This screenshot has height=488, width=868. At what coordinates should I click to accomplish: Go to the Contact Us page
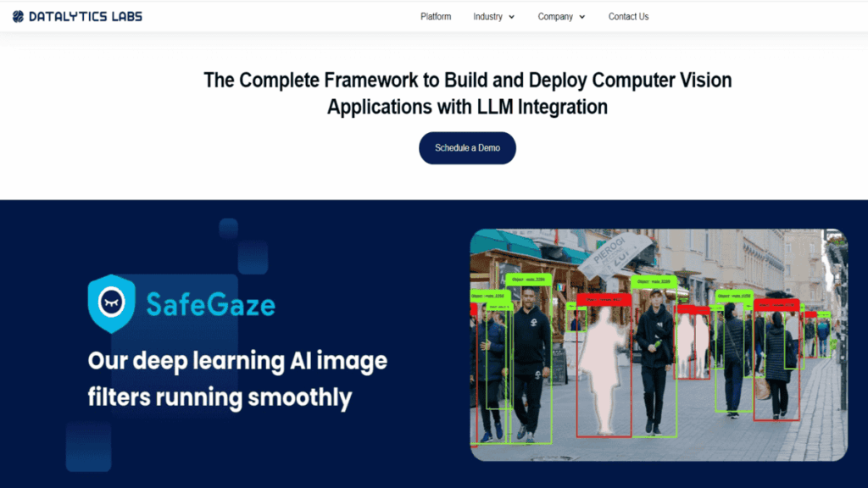(628, 17)
